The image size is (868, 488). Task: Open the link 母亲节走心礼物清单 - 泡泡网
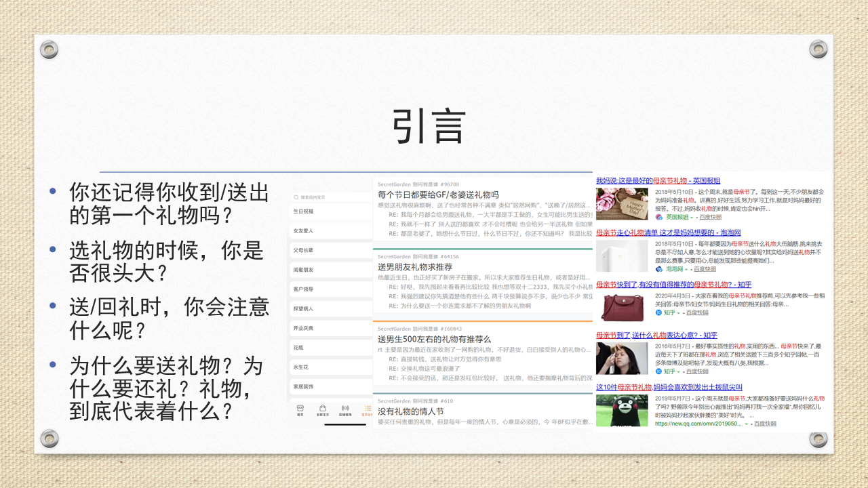tap(669, 232)
